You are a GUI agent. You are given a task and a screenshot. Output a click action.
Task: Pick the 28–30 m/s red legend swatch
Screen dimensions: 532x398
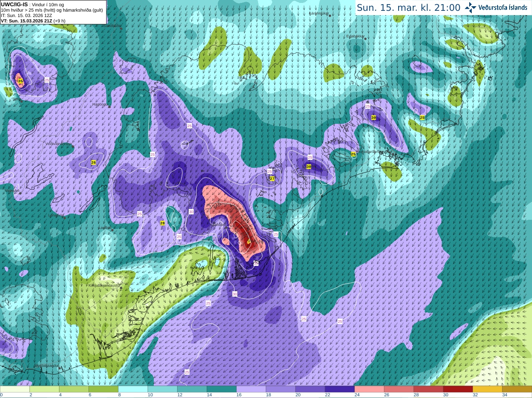click(x=428, y=389)
